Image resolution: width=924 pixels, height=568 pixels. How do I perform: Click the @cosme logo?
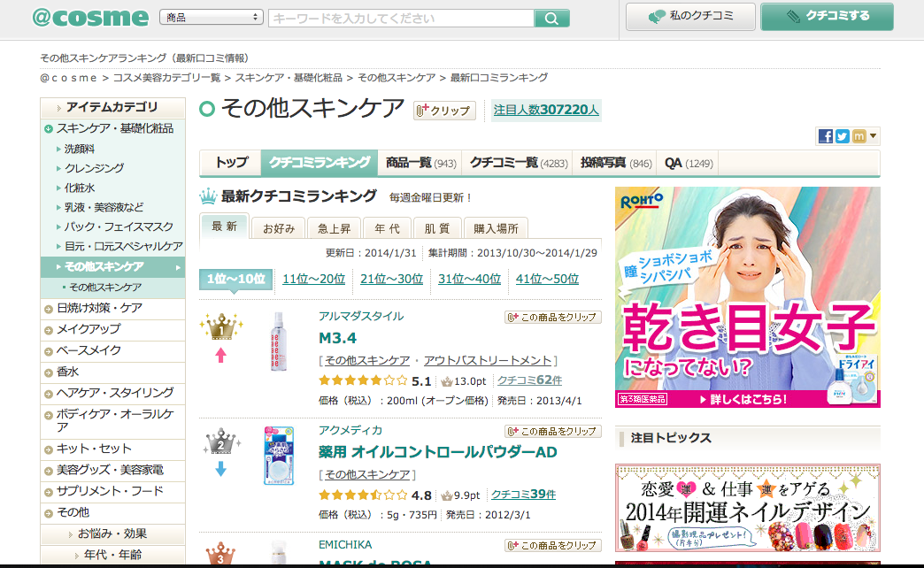pos(90,18)
